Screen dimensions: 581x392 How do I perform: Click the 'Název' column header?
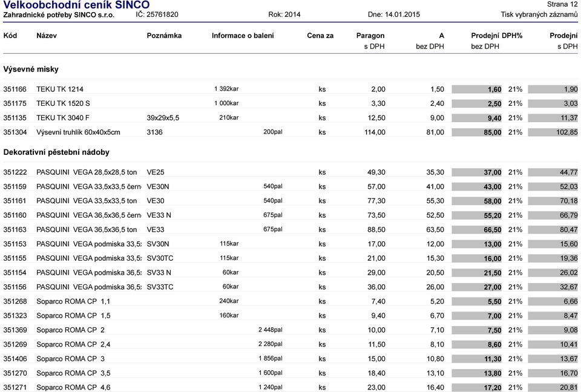pyautogui.click(x=47, y=36)
